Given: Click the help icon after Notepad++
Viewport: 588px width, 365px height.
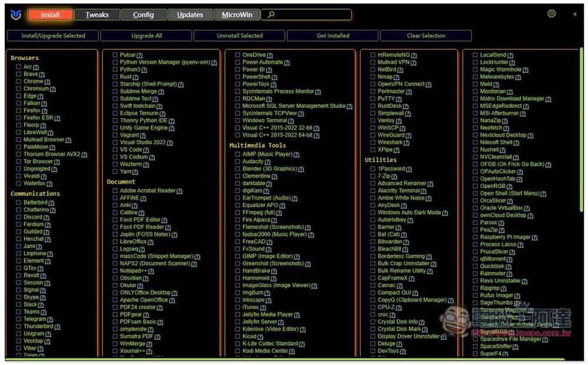Looking at the screenshot, I should [x=151, y=271].
